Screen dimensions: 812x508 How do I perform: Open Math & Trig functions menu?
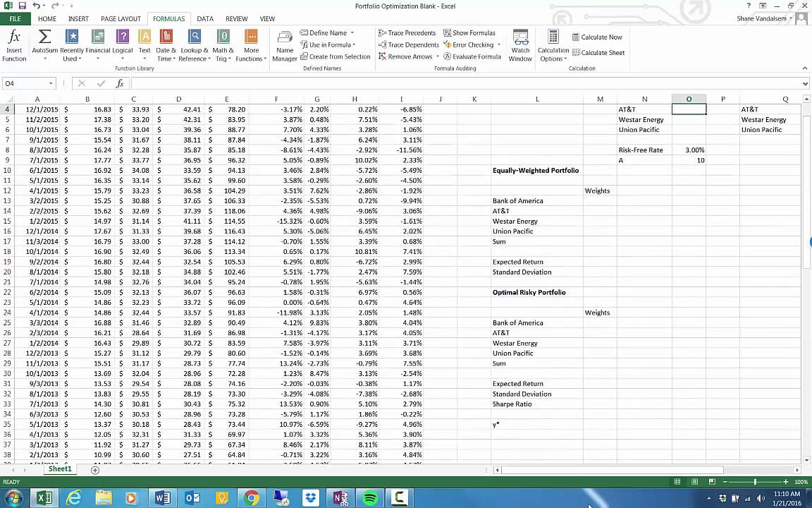[x=223, y=46]
